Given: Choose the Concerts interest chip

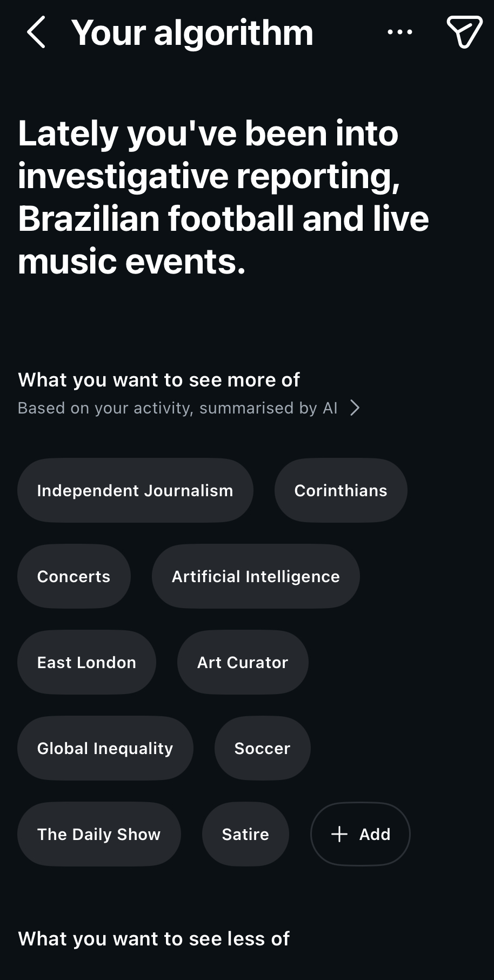Looking at the screenshot, I should 74,576.
